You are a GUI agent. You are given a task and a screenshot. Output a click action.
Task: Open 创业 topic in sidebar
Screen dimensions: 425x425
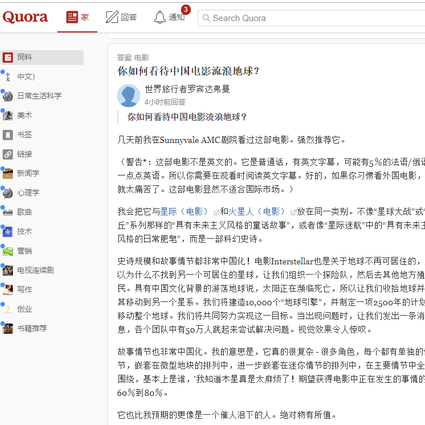[24, 309]
